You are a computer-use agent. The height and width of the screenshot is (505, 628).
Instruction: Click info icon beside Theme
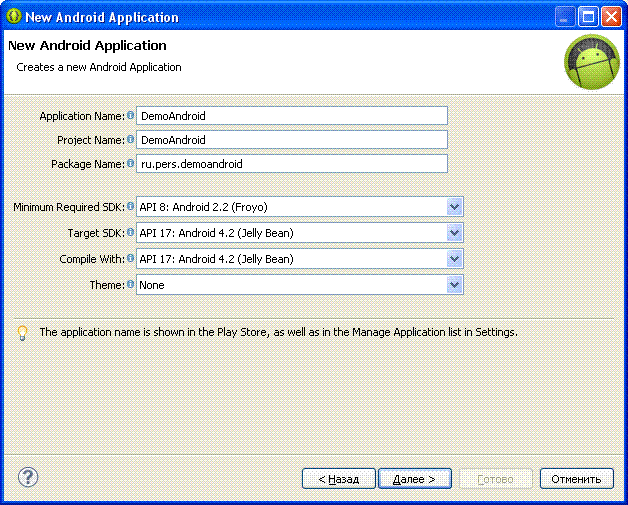131,284
